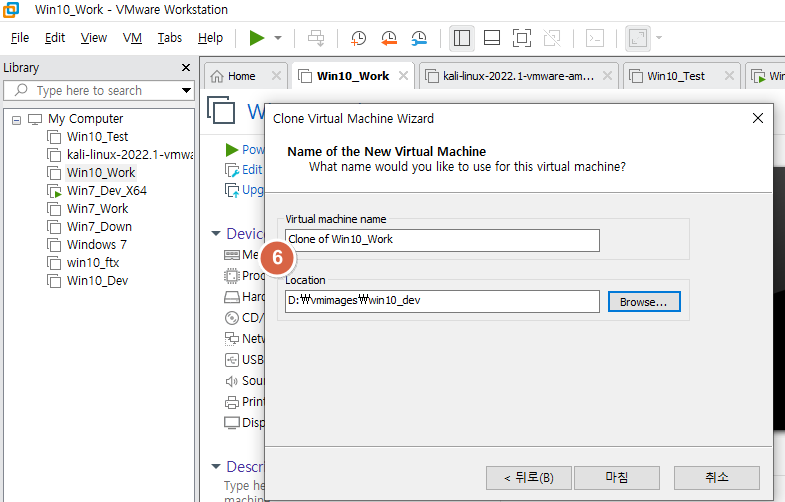The height and width of the screenshot is (502, 785).
Task: Select Win7_Down in the library tree
Action: [x=99, y=227]
